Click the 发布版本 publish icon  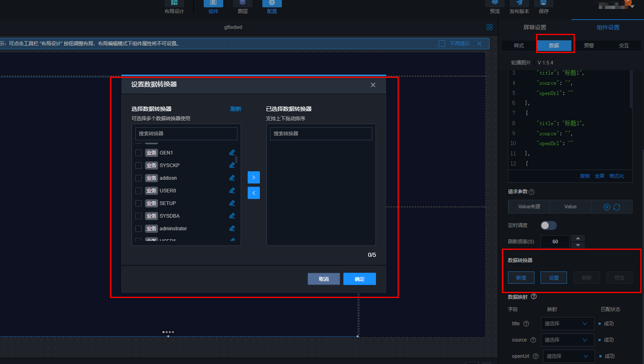pyautogui.click(x=519, y=2)
